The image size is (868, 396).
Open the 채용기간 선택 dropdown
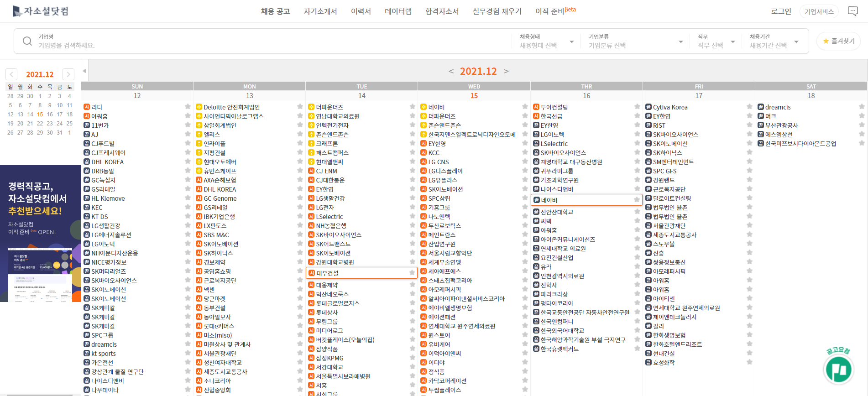(x=774, y=41)
